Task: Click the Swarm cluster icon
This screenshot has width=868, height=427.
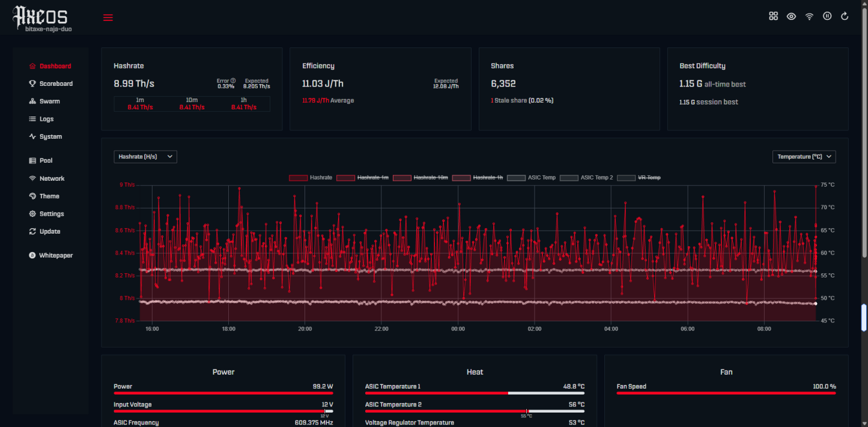Action: click(x=32, y=101)
